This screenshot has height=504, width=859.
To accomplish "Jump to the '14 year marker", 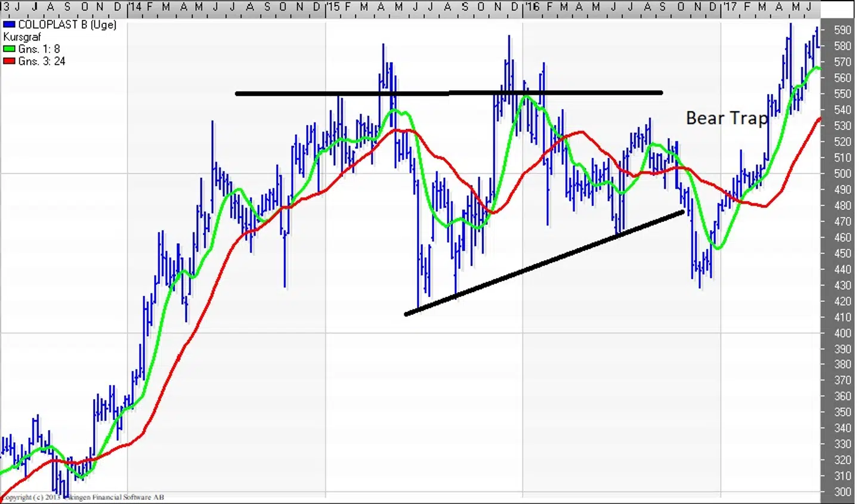I will click(135, 7).
